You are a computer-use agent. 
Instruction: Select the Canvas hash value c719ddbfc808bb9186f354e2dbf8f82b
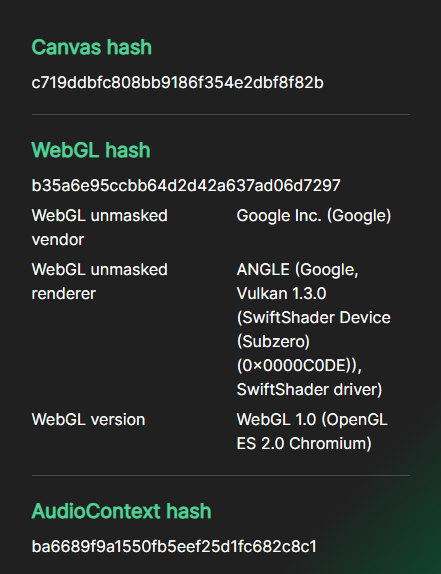pyautogui.click(x=177, y=83)
